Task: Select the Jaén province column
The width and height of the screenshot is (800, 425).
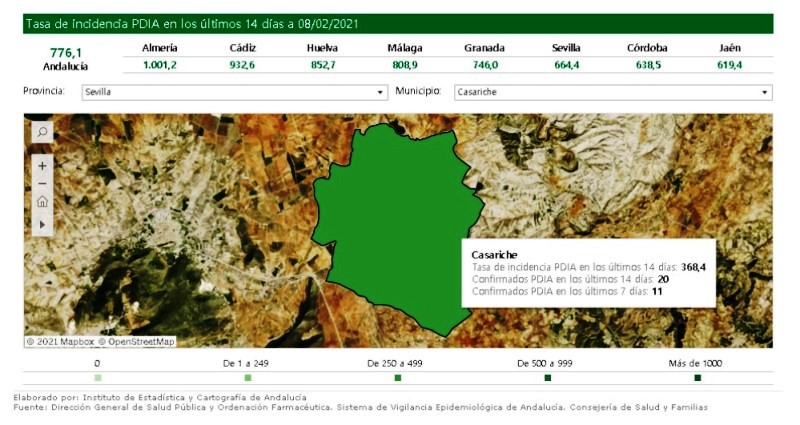Action: pos(730,48)
